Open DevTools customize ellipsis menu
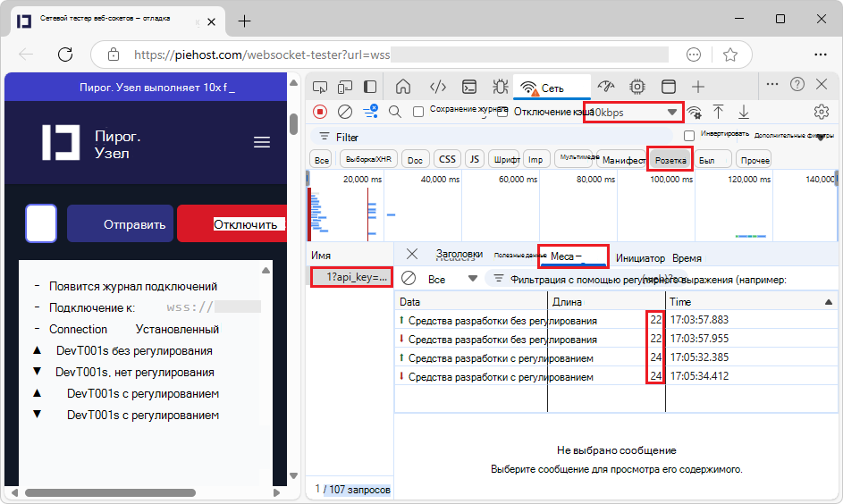 (x=772, y=84)
